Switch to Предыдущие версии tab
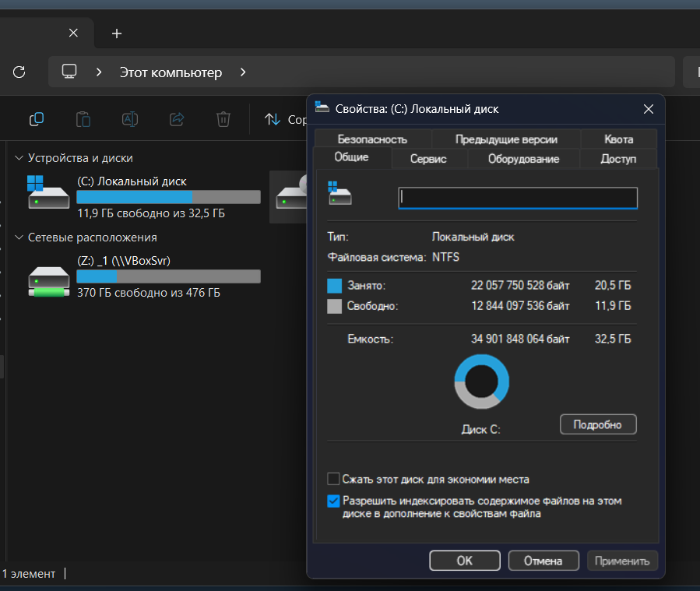This screenshot has width=700, height=591. pos(506,139)
